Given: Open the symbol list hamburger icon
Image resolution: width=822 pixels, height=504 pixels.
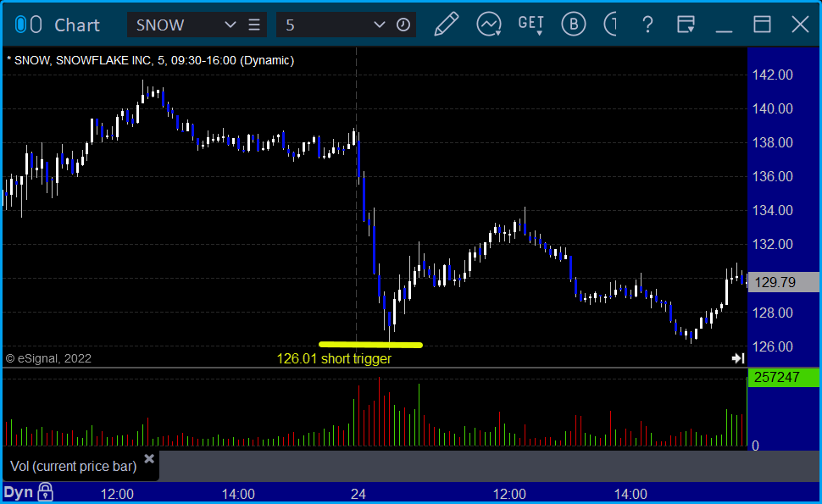Looking at the screenshot, I should coord(254,25).
